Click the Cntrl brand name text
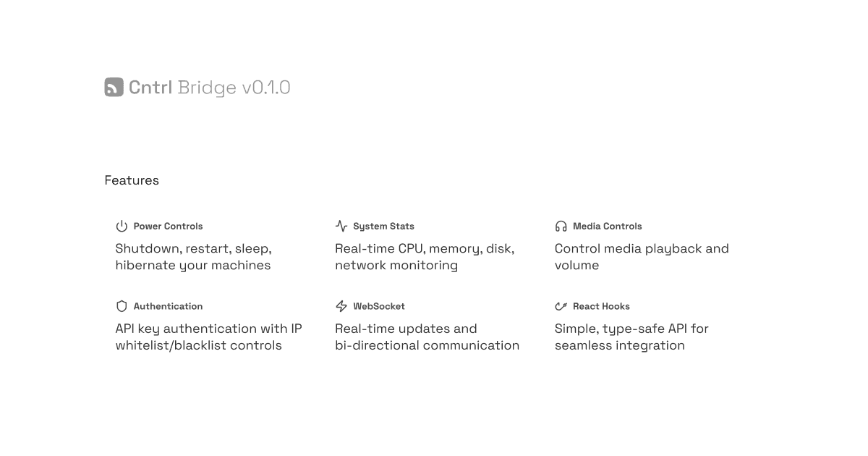The height and width of the screenshot is (456, 868). pyautogui.click(x=150, y=88)
